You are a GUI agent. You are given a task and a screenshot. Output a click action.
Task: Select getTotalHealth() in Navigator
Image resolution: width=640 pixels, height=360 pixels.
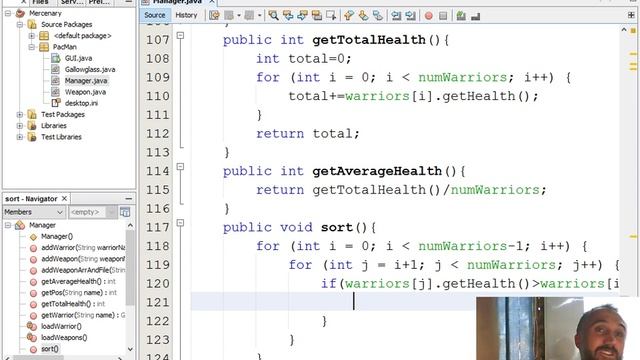click(73, 304)
